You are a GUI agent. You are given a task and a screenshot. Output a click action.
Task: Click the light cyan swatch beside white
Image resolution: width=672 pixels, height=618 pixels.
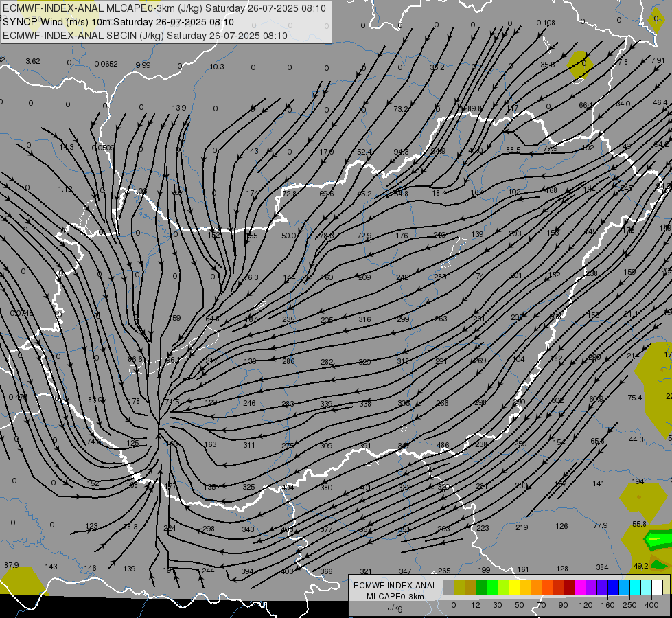coord(647,587)
